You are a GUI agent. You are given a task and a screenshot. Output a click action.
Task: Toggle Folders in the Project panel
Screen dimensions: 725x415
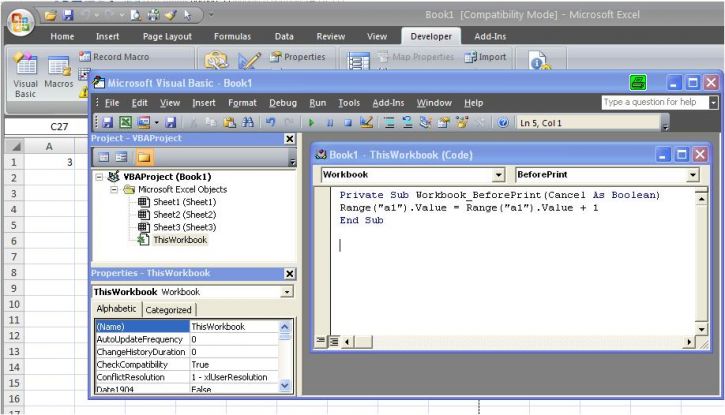click(144, 158)
